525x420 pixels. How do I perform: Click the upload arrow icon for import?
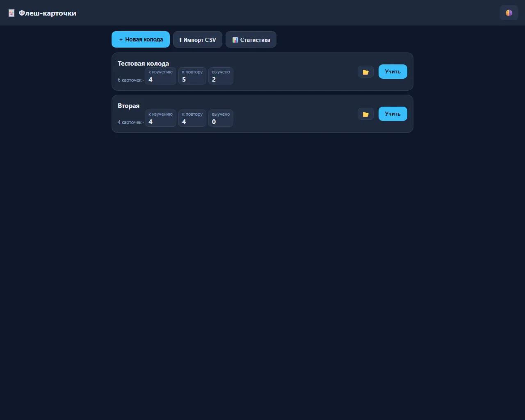(x=180, y=40)
